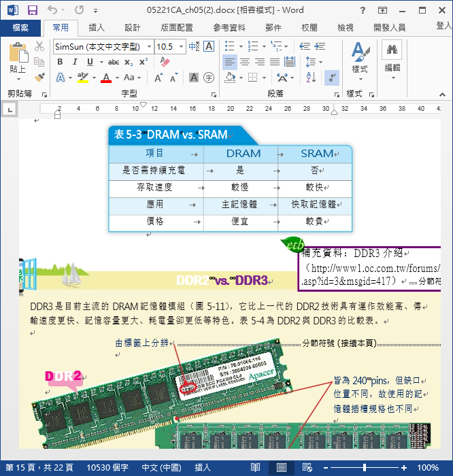
Task: Sort the selection A to Z
Action: click(312, 78)
